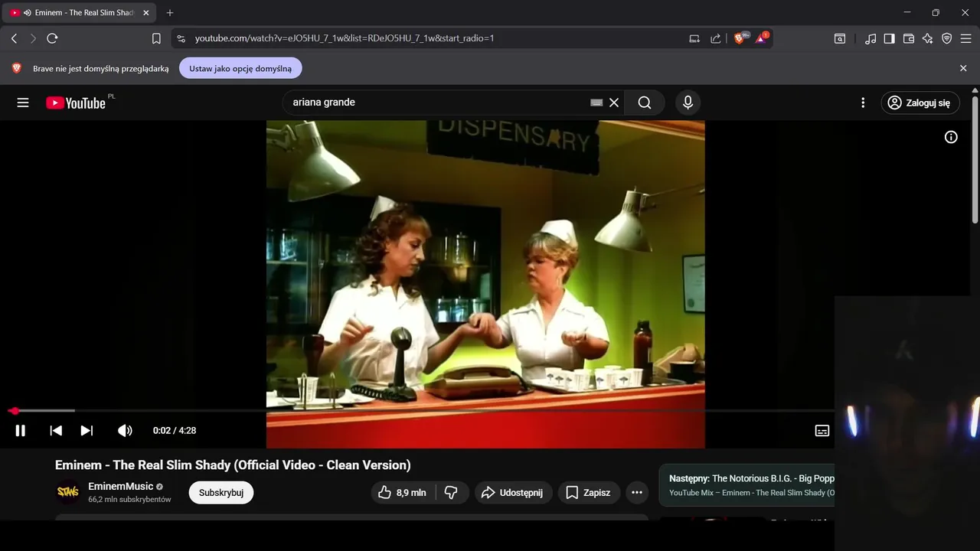Open Brave Rewards triangle icon
Viewport: 980px width, 551px height.
762,38
